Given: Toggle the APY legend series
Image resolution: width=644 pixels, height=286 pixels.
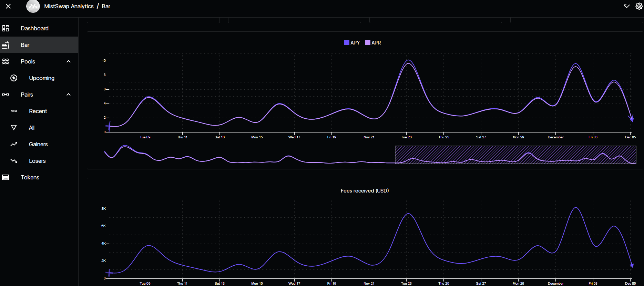Looking at the screenshot, I should click(352, 43).
